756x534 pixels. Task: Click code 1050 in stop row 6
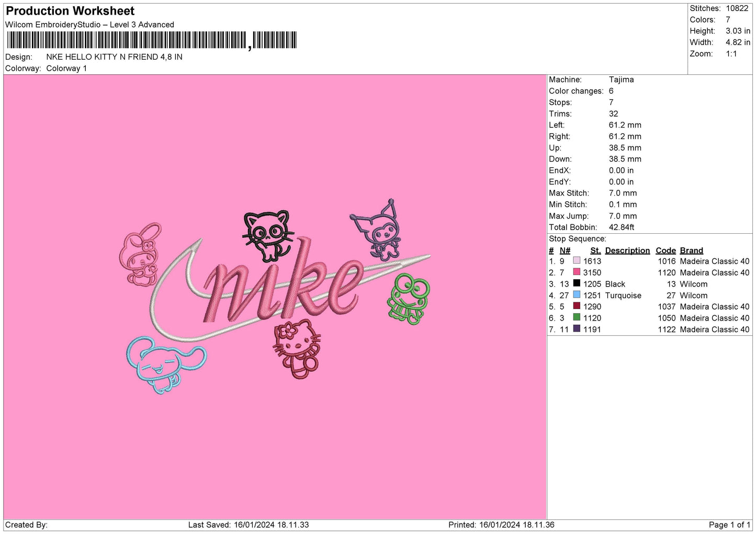[667, 318]
